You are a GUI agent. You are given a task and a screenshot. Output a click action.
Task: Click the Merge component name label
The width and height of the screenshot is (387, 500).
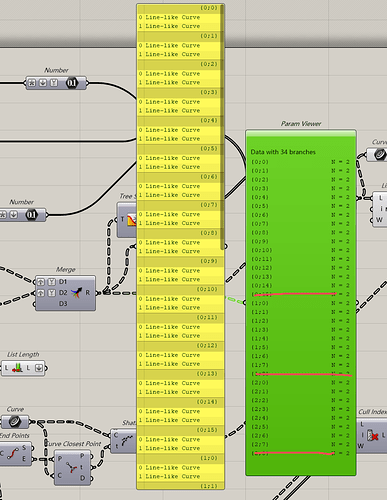[x=65, y=269]
